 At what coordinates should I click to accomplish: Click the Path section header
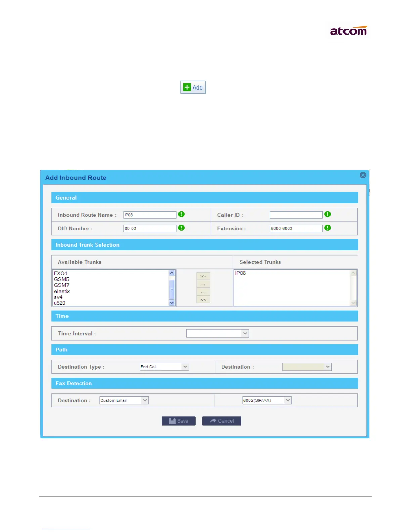click(204, 350)
